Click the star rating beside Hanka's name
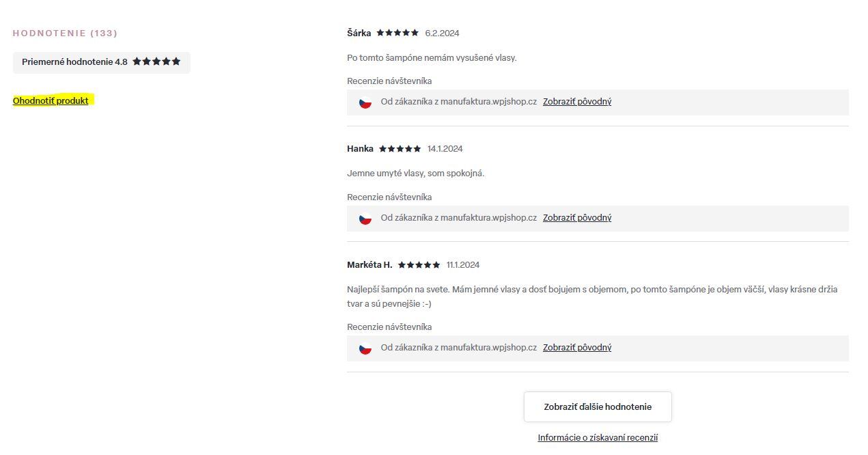868x455 pixels. (400, 149)
